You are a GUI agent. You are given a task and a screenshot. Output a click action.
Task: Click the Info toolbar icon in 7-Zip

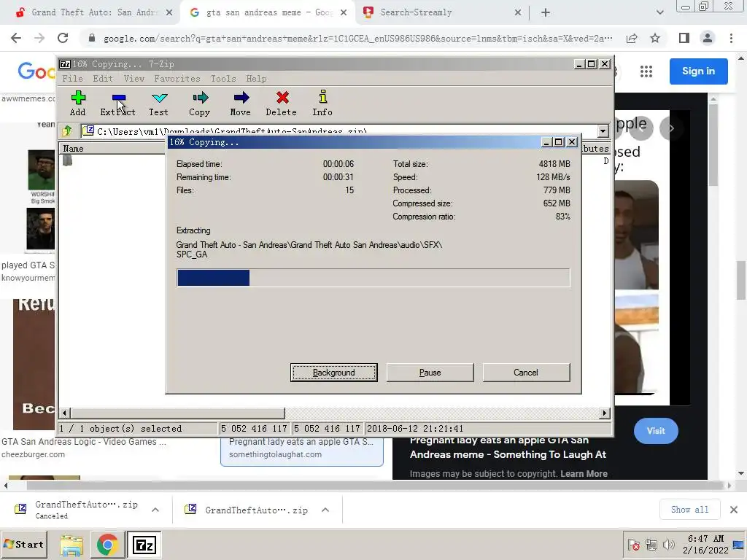(x=322, y=104)
